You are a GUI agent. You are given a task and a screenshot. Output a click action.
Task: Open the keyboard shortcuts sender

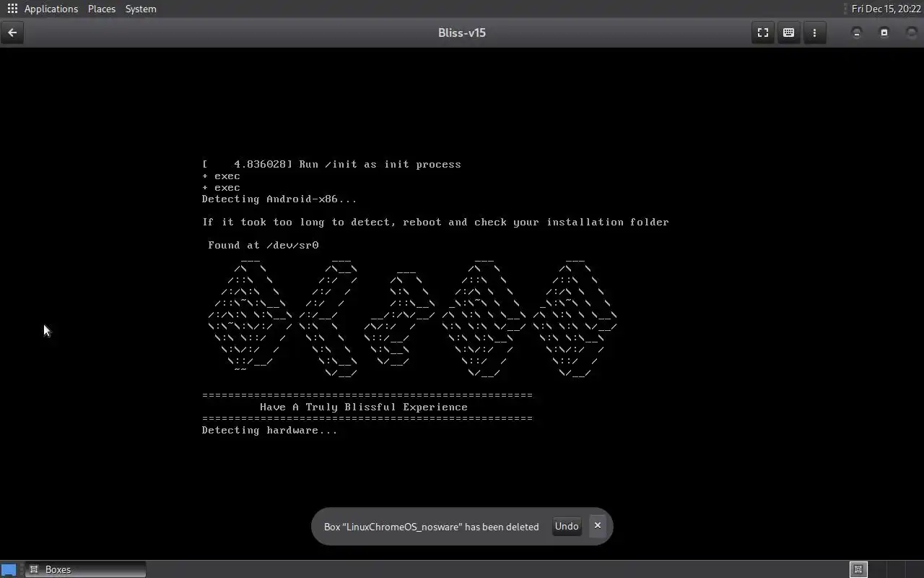pos(788,33)
